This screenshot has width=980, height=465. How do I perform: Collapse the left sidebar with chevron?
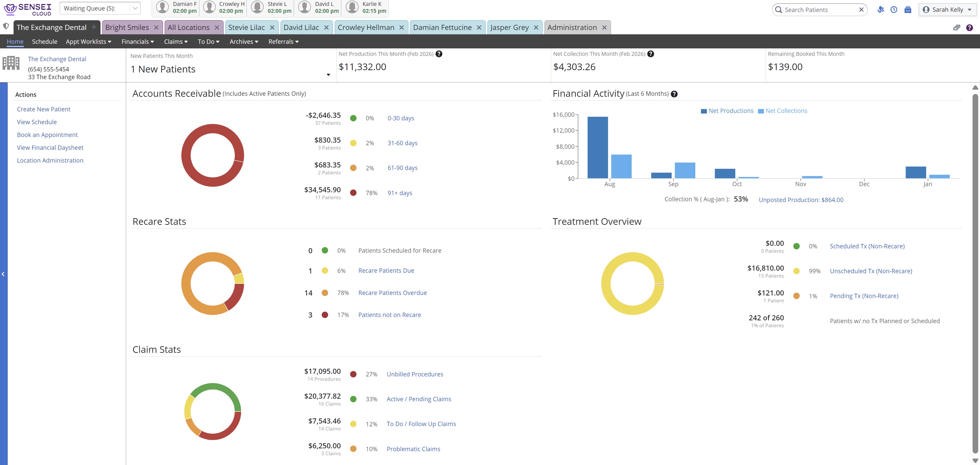tap(3, 274)
